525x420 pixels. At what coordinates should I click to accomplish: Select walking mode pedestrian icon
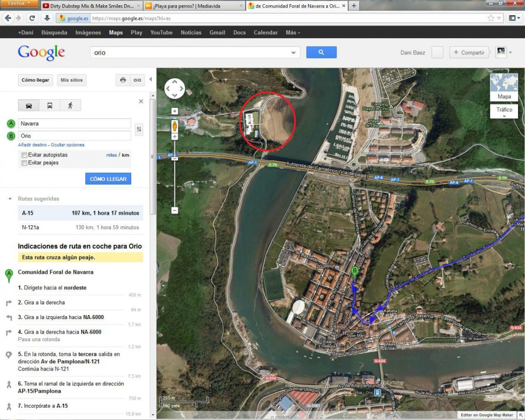click(71, 106)
